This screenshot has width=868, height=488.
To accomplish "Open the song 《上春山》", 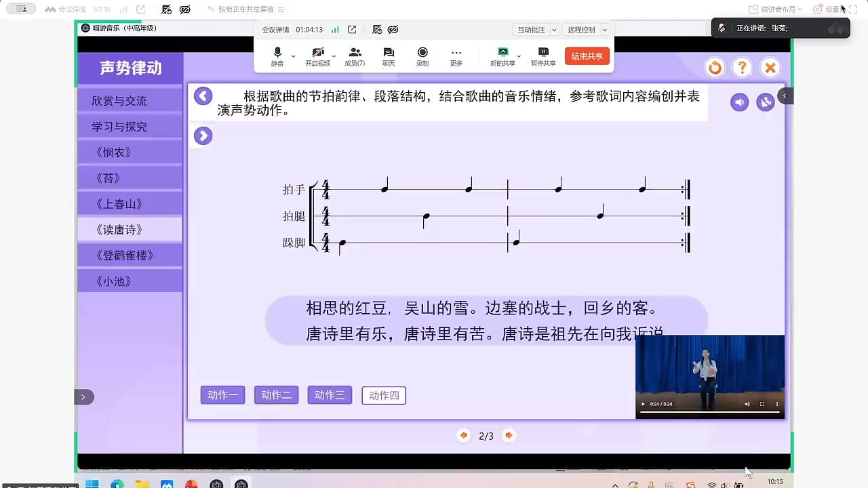I will (x=130, y=204).
